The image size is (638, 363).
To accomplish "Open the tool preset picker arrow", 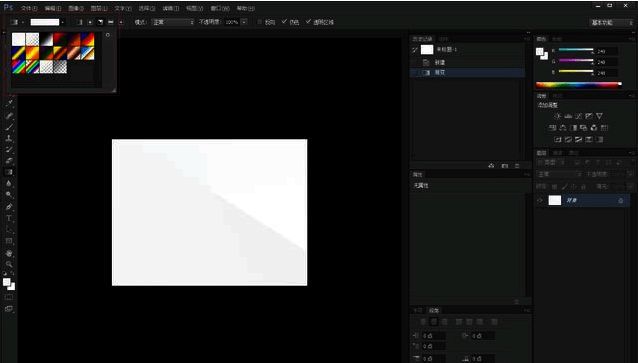I will (23, 22).
